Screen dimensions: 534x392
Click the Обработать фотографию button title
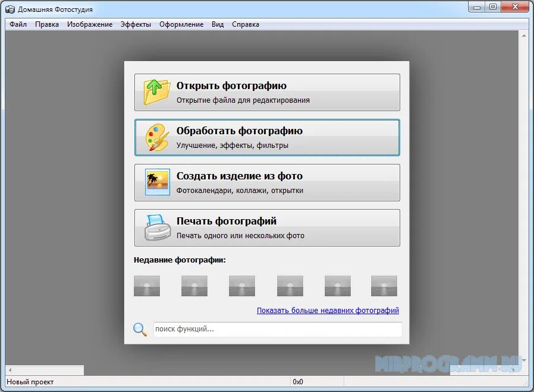(240, 131)
